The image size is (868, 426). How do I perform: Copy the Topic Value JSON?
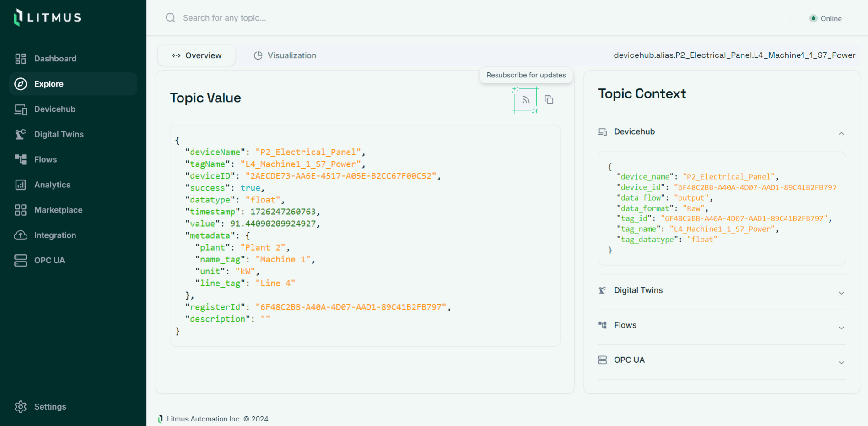(549, 99)
